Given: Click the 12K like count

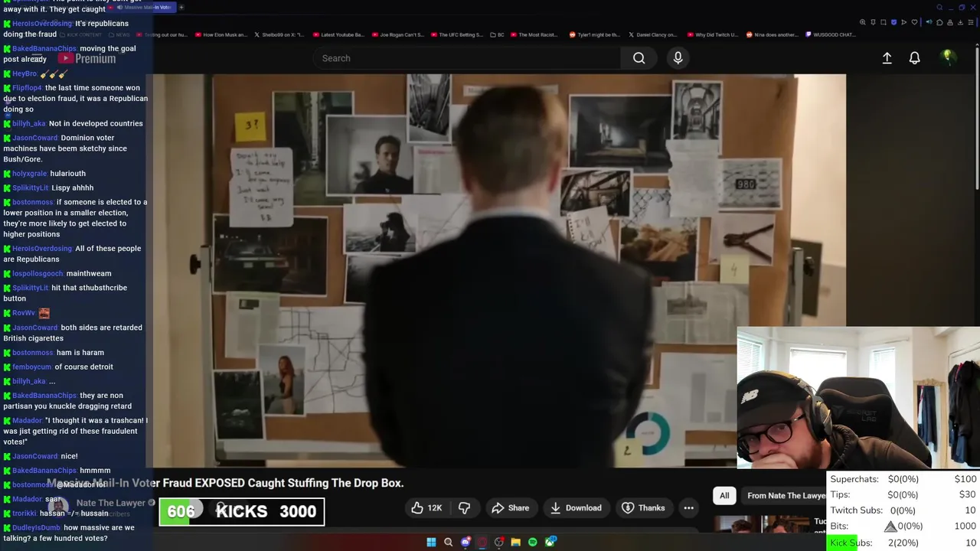Looking at the screenshot, I should pyautogui.click(x=435, y=507).
